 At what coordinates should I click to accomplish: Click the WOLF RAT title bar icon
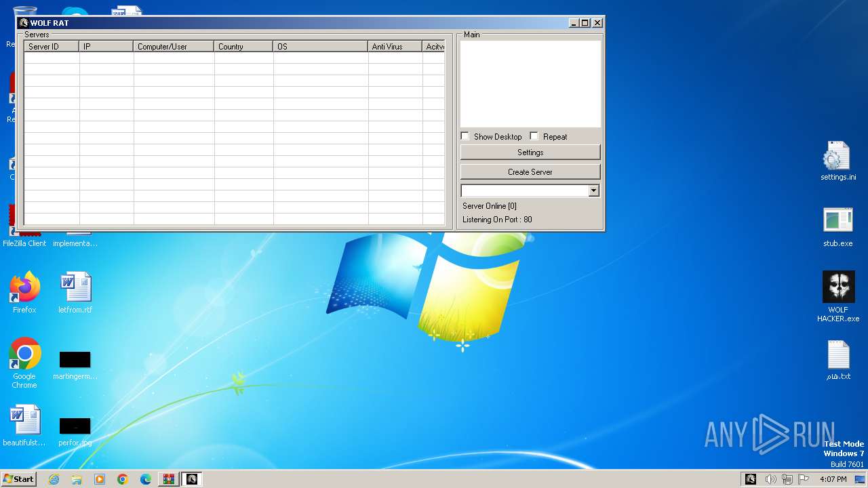[x=24, y=23]
